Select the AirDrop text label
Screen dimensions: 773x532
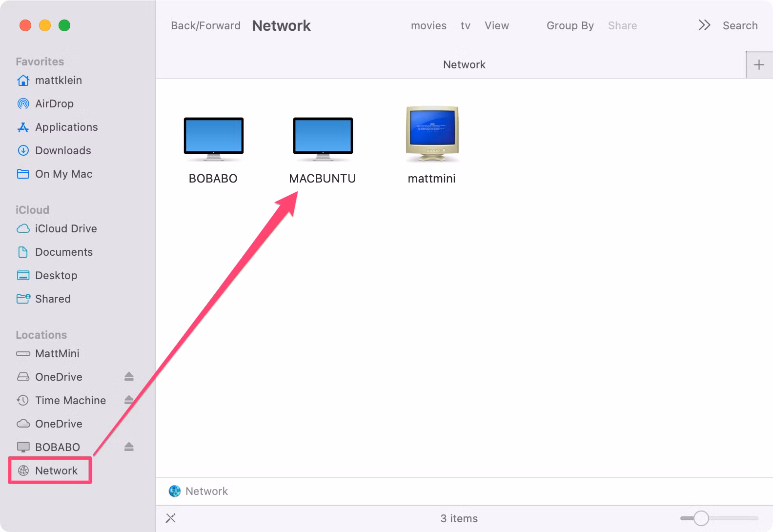click(54, 104)
